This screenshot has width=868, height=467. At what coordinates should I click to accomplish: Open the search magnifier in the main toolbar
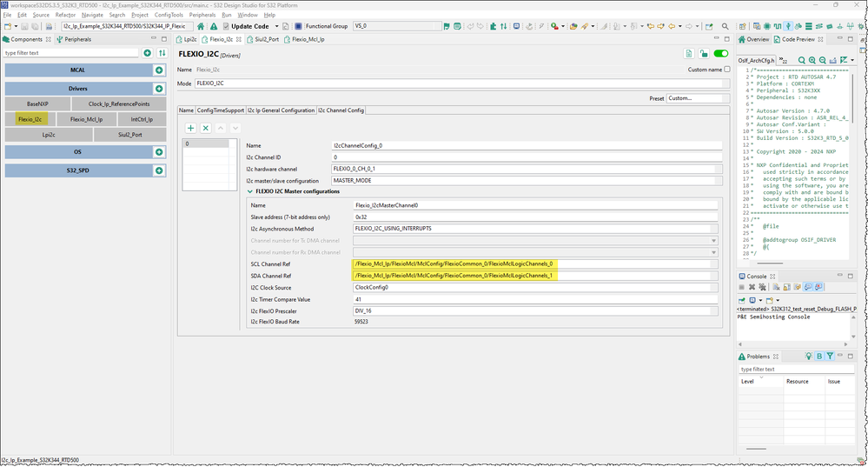point(726,26)
